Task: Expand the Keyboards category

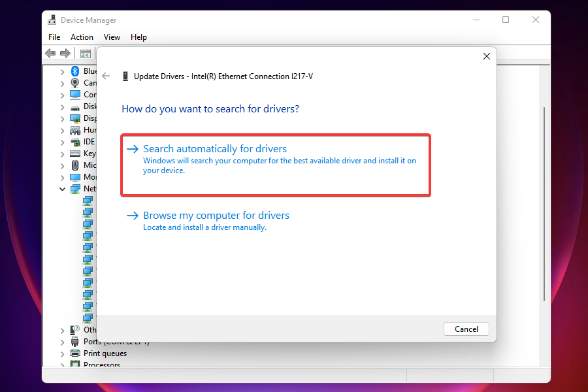Action: (x=62, y=154)
